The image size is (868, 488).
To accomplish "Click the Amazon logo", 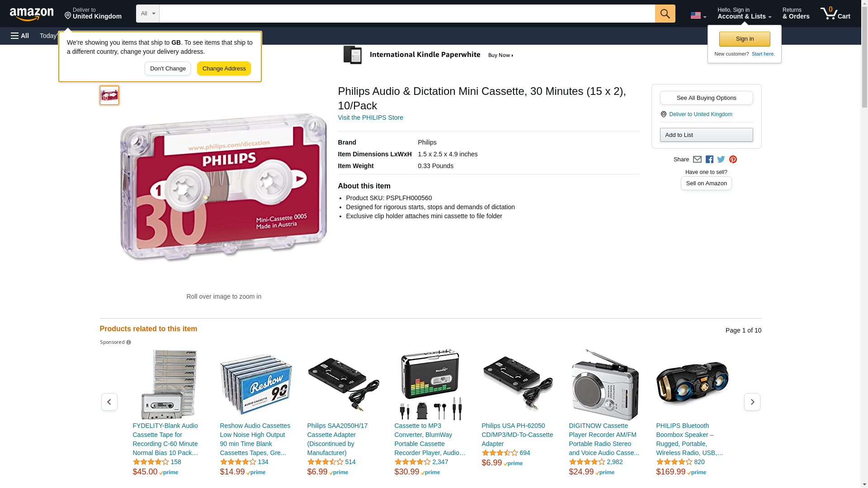I will (32, 14).
